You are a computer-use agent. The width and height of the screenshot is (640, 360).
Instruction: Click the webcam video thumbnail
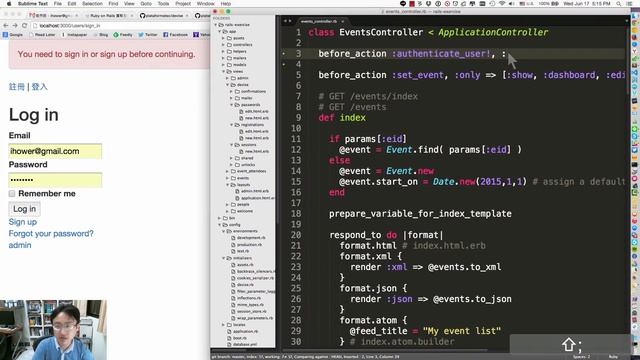click(53, 330)
